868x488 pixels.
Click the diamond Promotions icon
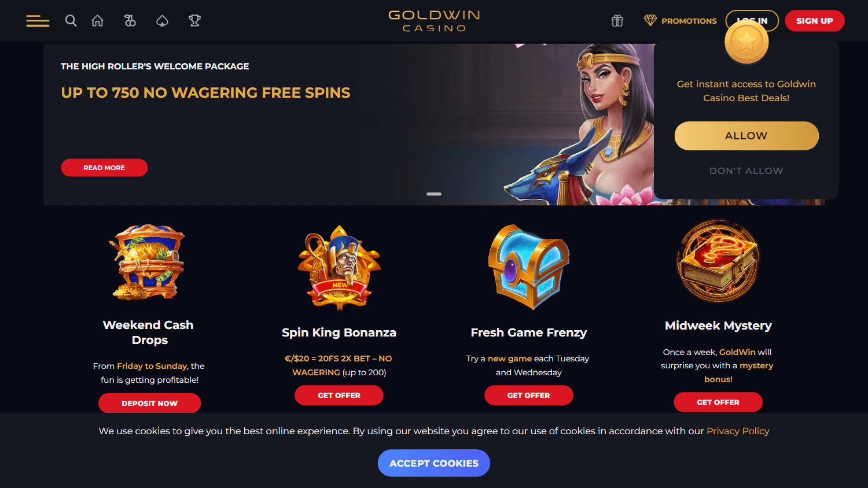click(x=650, y=21)
